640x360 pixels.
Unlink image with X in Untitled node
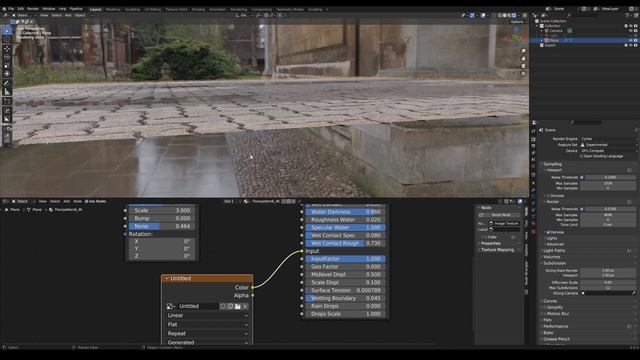pos(245,306)
